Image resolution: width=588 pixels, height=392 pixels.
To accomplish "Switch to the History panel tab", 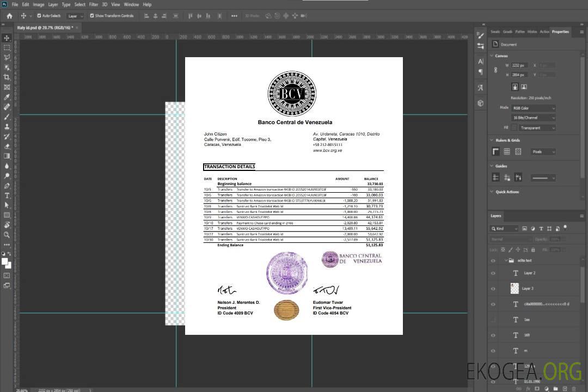I will pyautogui.click(x=532, y=32).
